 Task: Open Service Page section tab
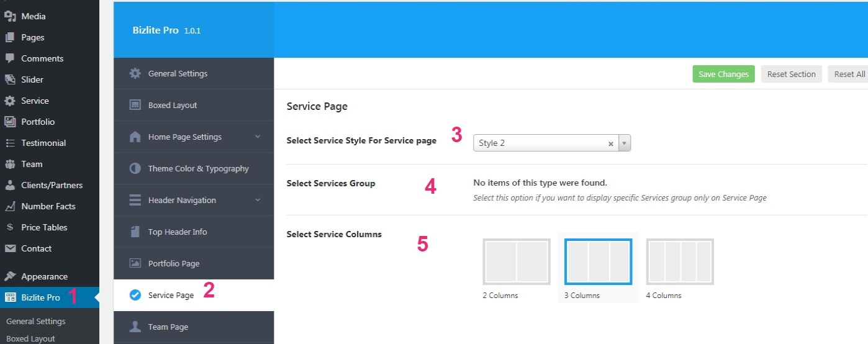point(194,295)
